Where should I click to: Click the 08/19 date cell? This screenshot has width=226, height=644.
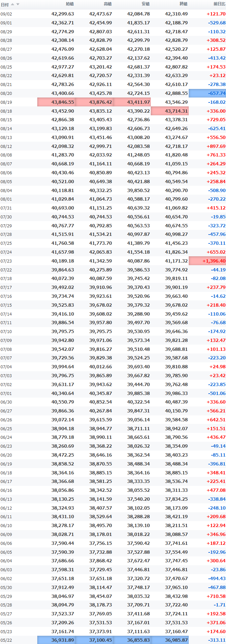(6, 102)
